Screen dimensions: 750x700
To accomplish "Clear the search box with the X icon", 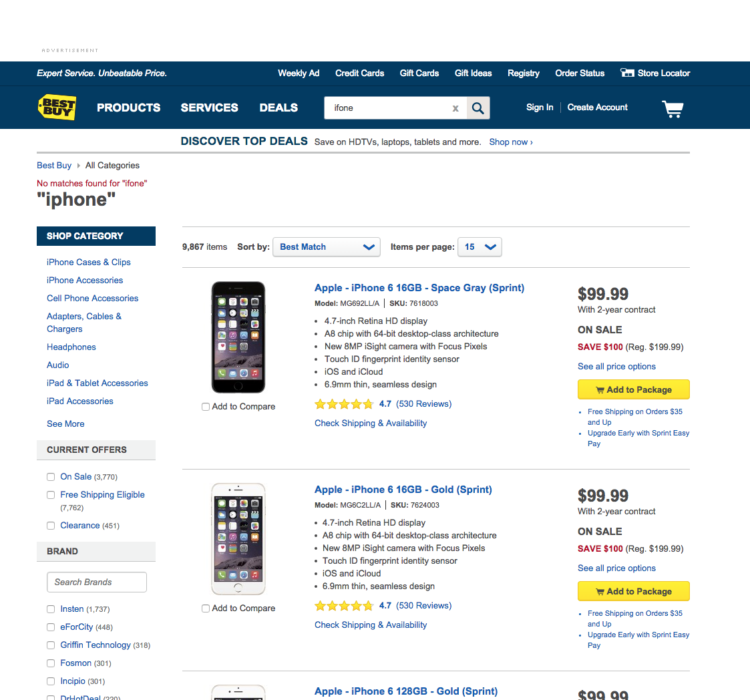I will [x=455, y=109].
